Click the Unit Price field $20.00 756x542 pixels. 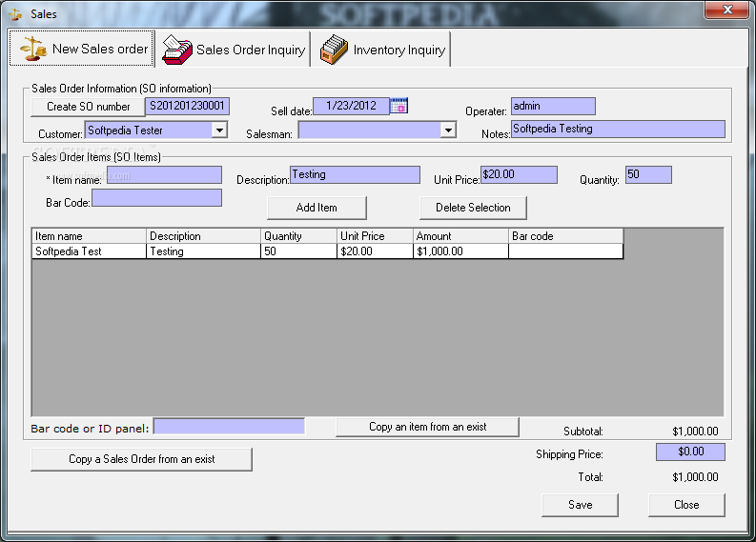(519, 174)
